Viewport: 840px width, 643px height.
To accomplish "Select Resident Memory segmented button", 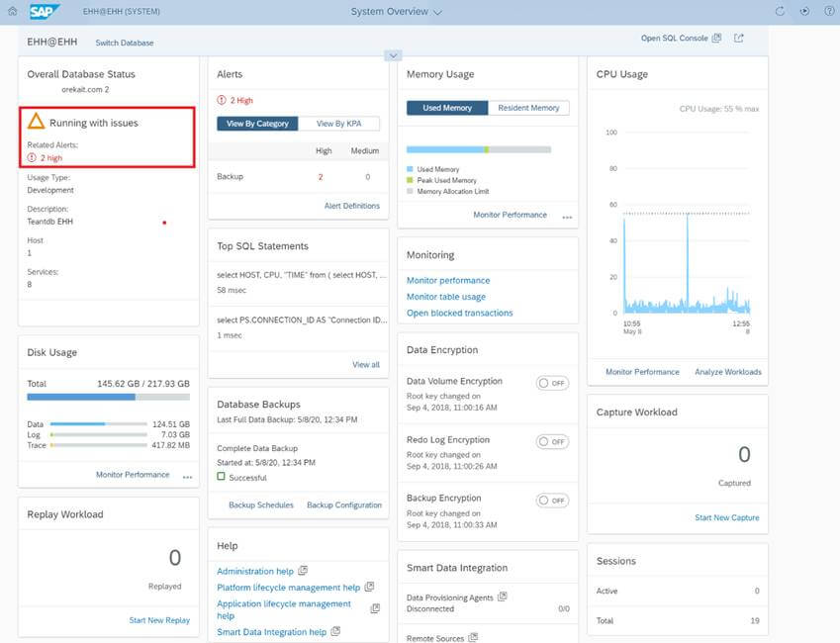I will click(x=528, y=108).
